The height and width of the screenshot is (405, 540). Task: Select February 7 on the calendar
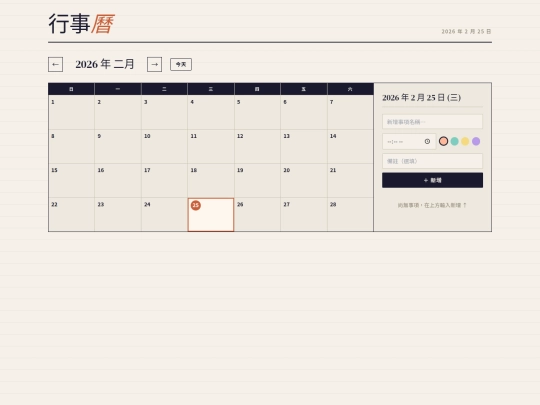[350, 112]
